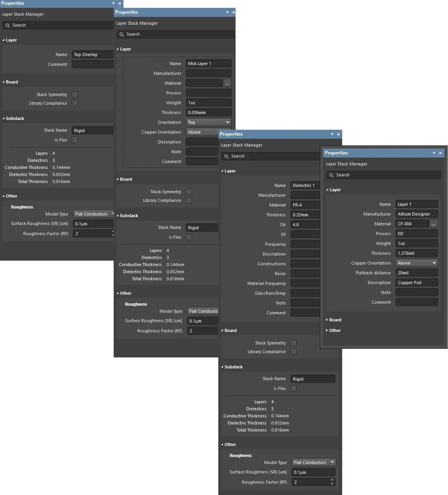
Task: Click Search field in Mid-Layer 1 panel
Action: (175, 34)
